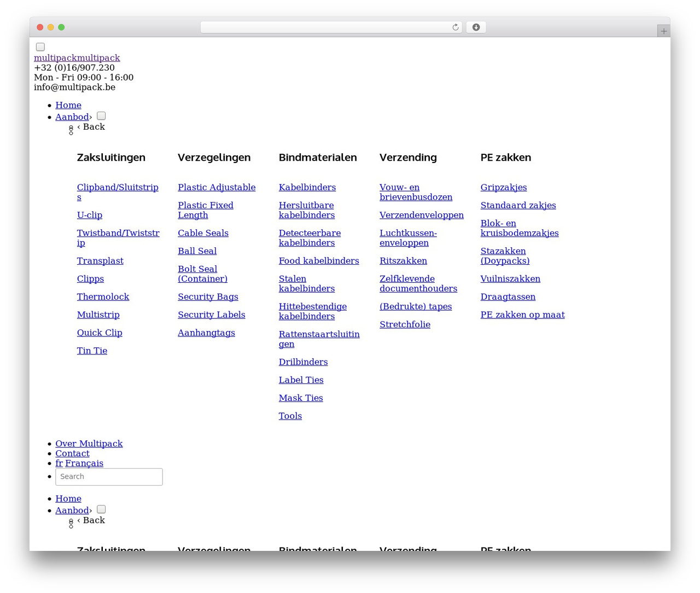Open the Tools link under Bindmaterialen
Image resolution: width=700 pixels, height=593 pixels.
pos(290,416)
